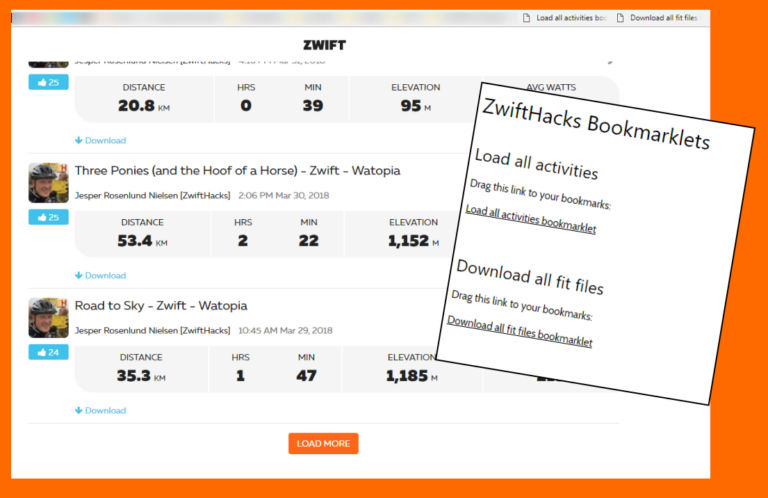The width and height of the screenshot is (768, 498).
Task: Click the Download all fit files heading in overlay
Action: (530, 278)
